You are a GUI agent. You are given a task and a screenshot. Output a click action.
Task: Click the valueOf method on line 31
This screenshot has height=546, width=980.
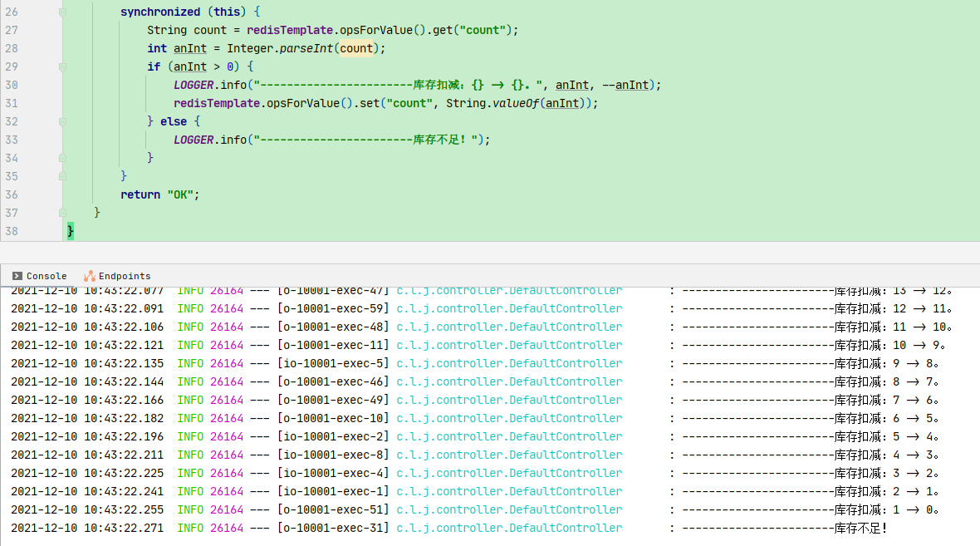coord(515,103)
